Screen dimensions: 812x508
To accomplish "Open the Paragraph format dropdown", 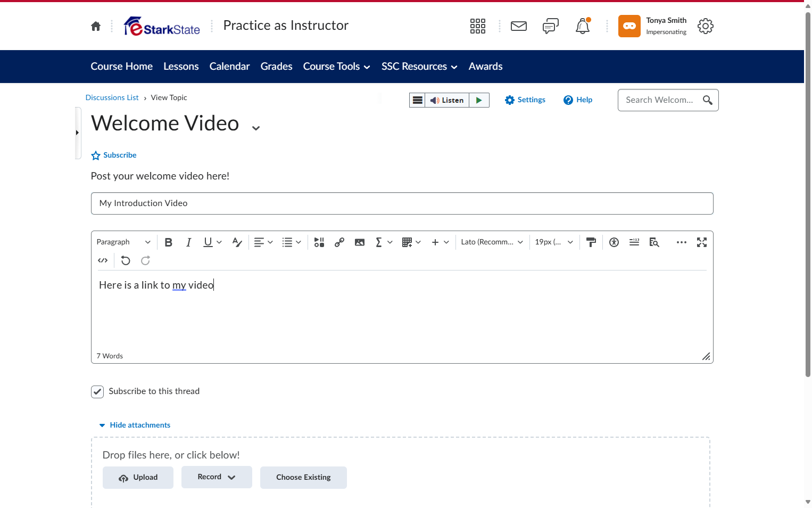I will 123,242.
